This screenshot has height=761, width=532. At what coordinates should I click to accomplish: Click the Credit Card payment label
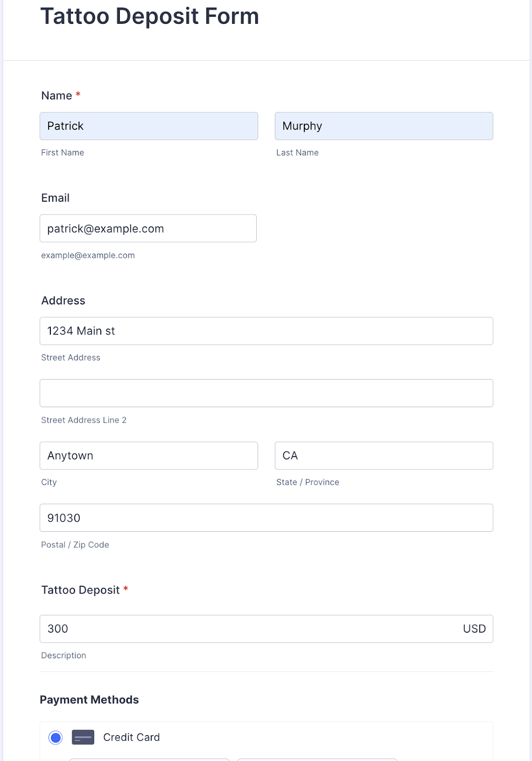tap(131, 737)
